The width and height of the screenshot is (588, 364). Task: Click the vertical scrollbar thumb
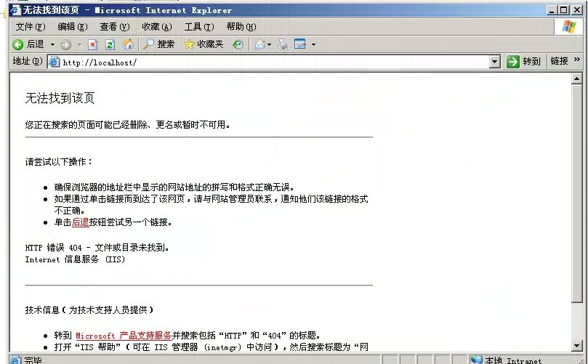(577, 193)
